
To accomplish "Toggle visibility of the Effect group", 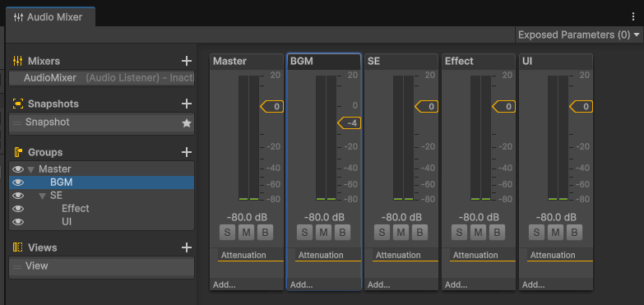I will tap(17, 209).
